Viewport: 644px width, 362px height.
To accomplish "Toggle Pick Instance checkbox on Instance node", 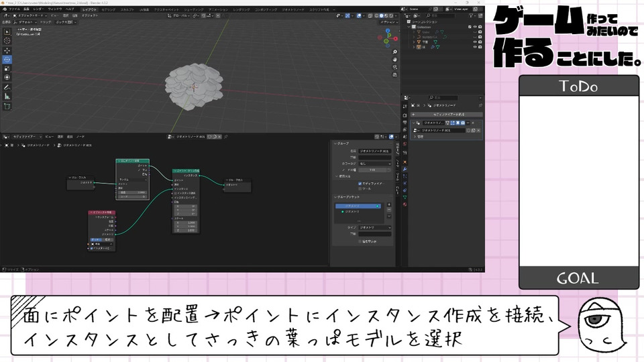I will click(175, 193).
